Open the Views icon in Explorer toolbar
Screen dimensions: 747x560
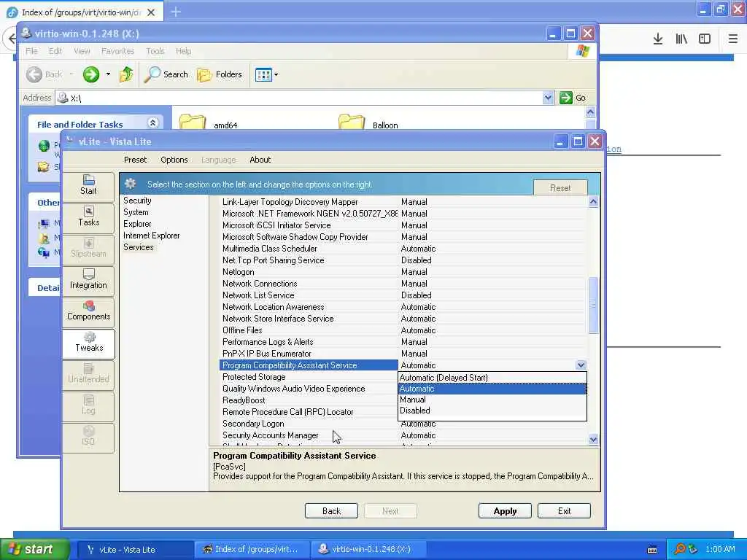pyautogui.click(x=263, y=75)
